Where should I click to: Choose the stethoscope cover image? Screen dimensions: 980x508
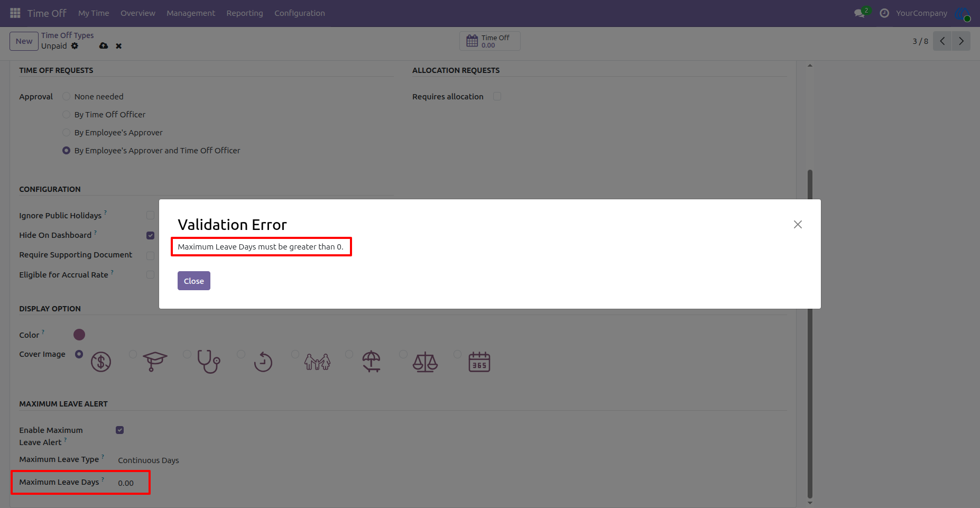(209, 362)
